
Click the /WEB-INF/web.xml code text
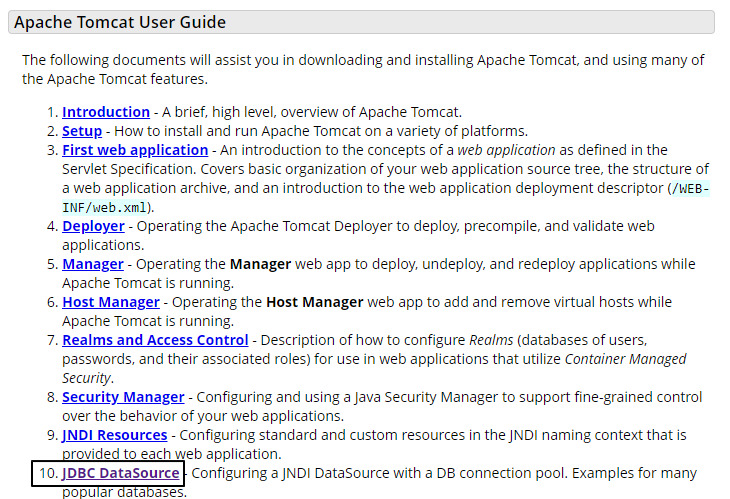click(386, 198)
